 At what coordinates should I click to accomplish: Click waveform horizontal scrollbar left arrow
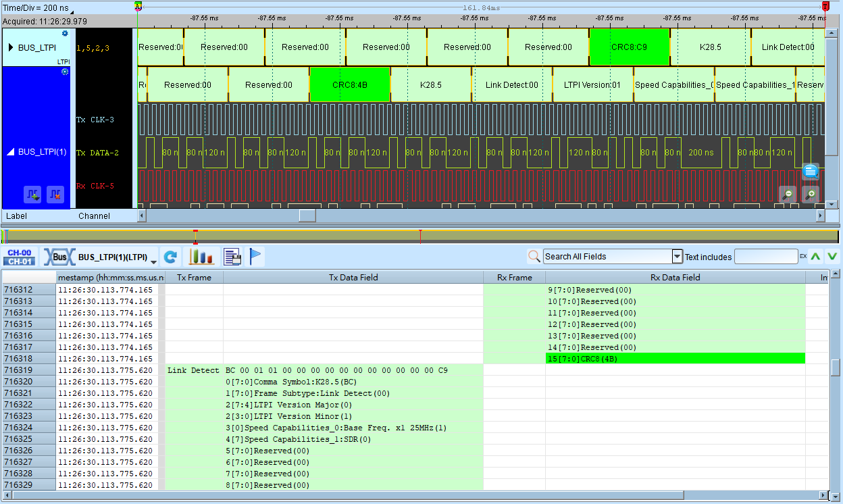pos(142,216)
